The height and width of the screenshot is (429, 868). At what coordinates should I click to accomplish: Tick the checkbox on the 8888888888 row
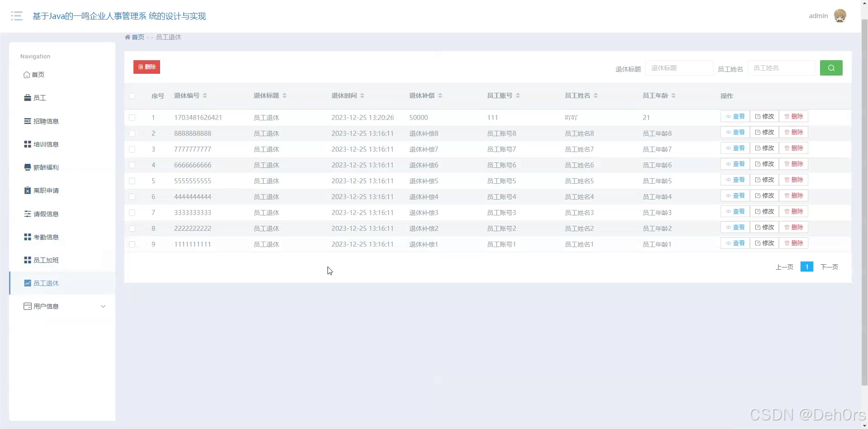(x=132, y=133)
